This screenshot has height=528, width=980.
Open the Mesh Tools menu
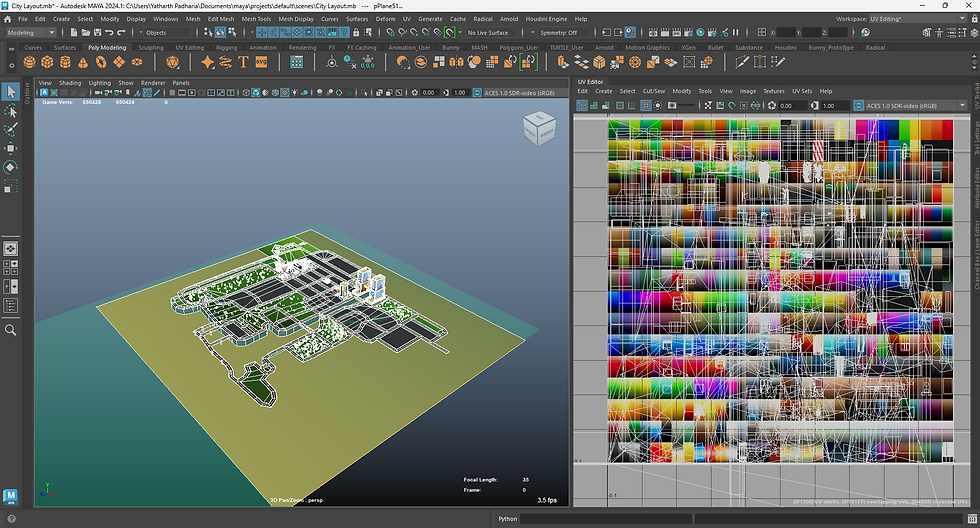(x=256, y=19)
